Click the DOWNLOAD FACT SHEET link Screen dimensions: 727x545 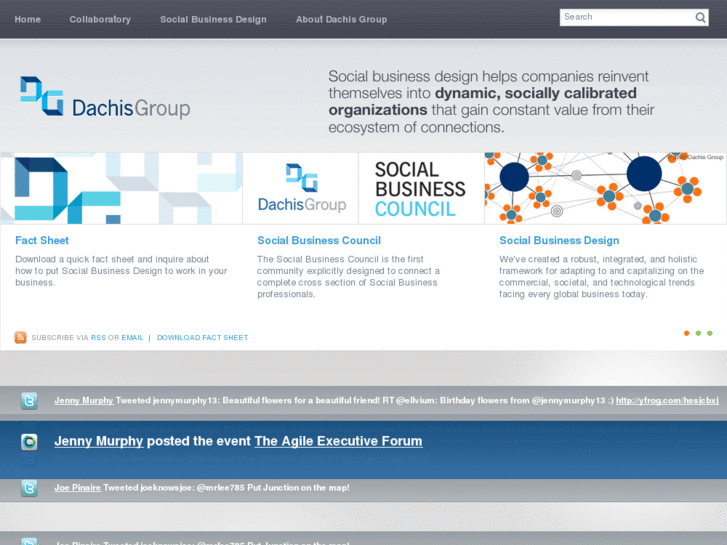pyautogui.click(x=203, y=338)
